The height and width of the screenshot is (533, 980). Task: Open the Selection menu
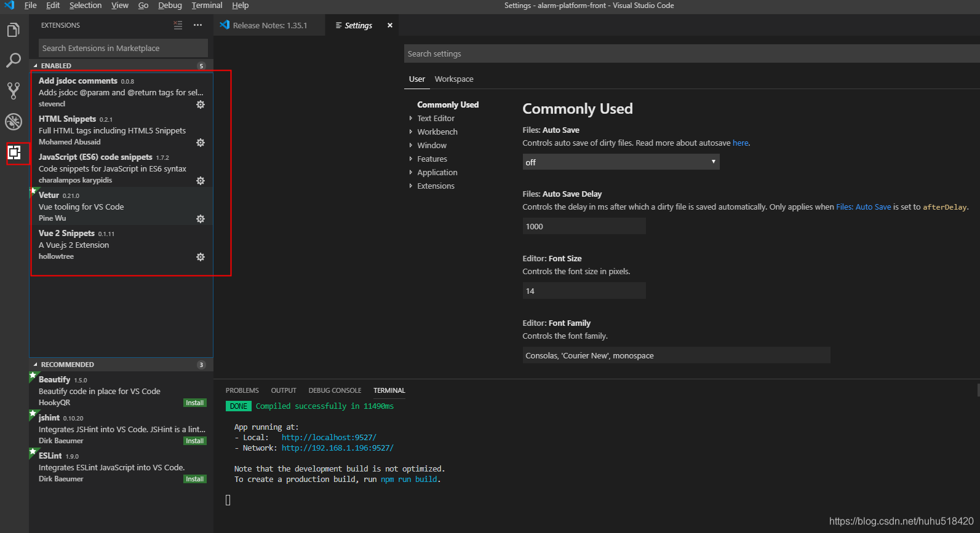(x=86, y=6)
